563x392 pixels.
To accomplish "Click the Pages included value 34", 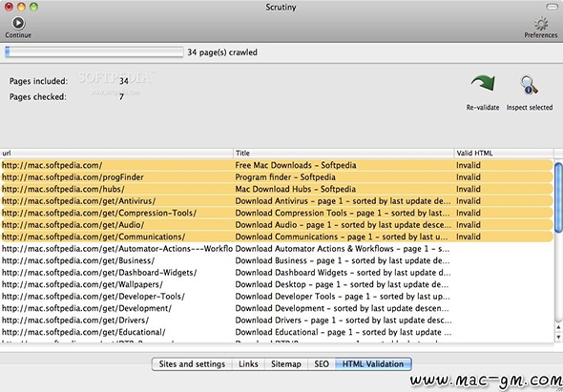I will [124, 81].
